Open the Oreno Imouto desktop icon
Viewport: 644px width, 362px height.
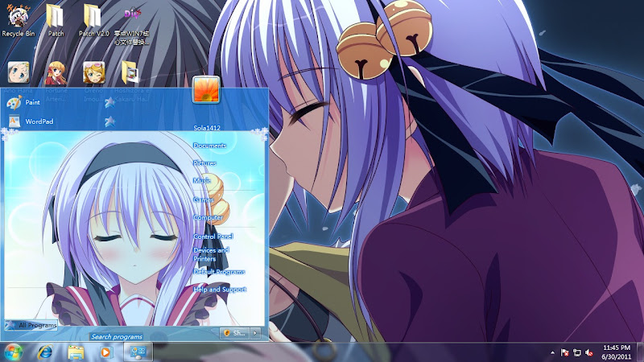click(93, 72)
